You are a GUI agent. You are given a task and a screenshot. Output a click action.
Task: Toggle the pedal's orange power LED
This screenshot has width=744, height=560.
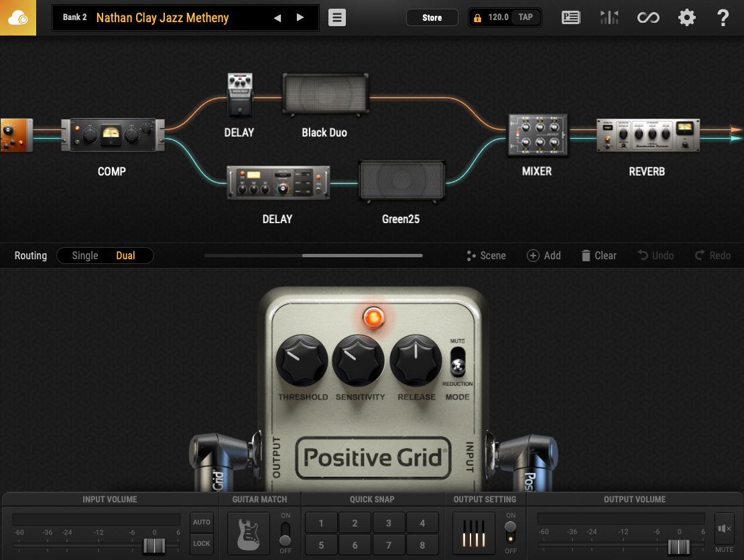tap(373, 318)
